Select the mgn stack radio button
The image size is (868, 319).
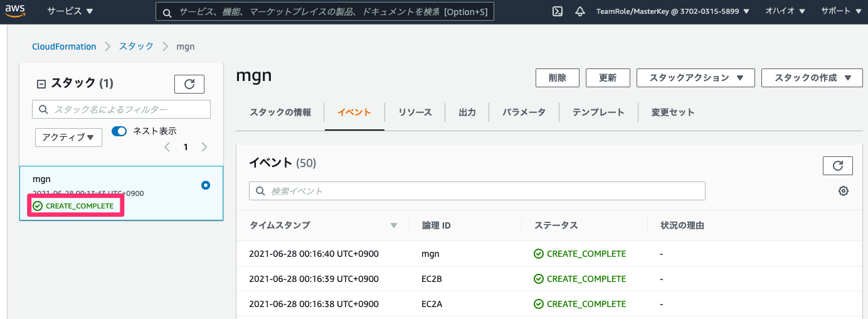206,185
